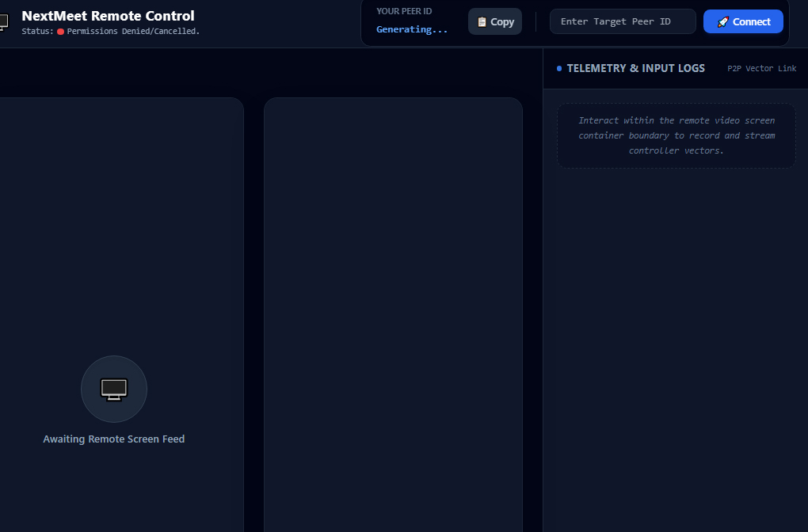Viewport: 808px width, 532px height.
Task: Copy your peer ID to clipboard
Action: 494,21
